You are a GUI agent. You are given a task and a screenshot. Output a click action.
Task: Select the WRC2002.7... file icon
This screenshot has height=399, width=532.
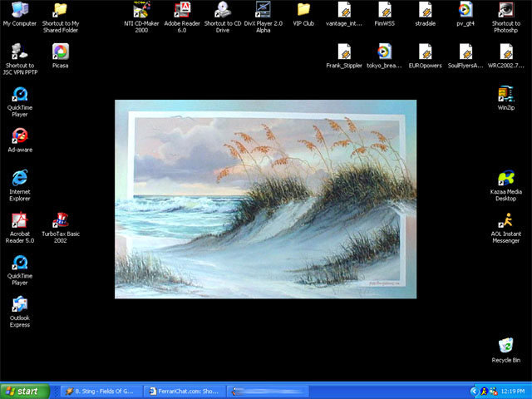506,57
